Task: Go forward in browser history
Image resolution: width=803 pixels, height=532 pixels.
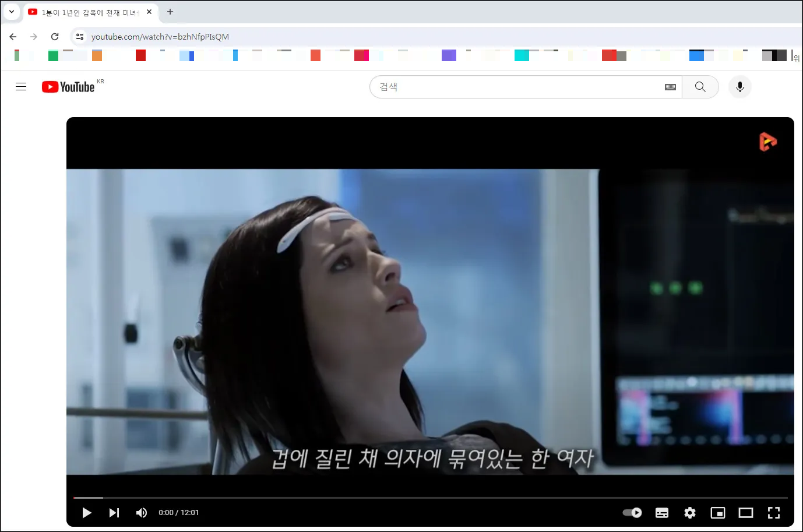Action: pyautogui.click(x=34, y=37)
